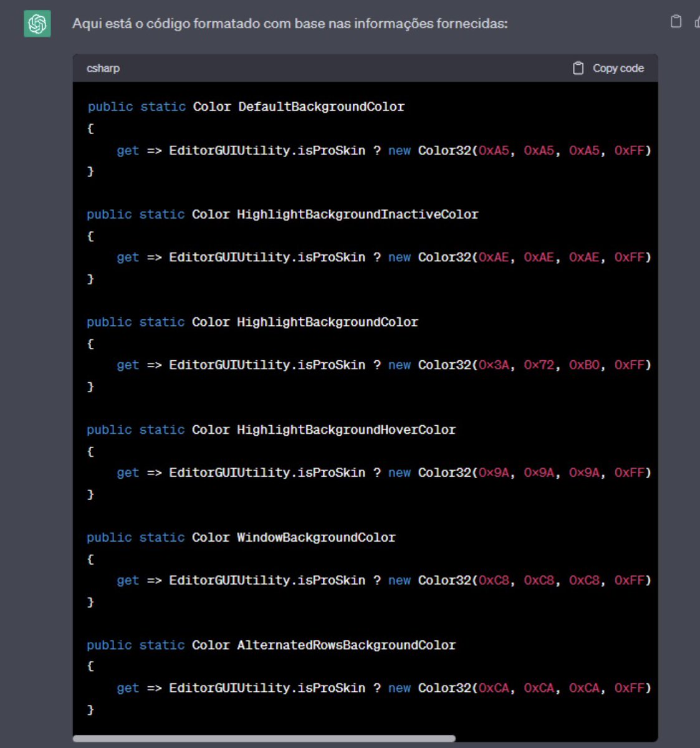
Task: Click the 0x3A hex value
Action: click(494, 365)
